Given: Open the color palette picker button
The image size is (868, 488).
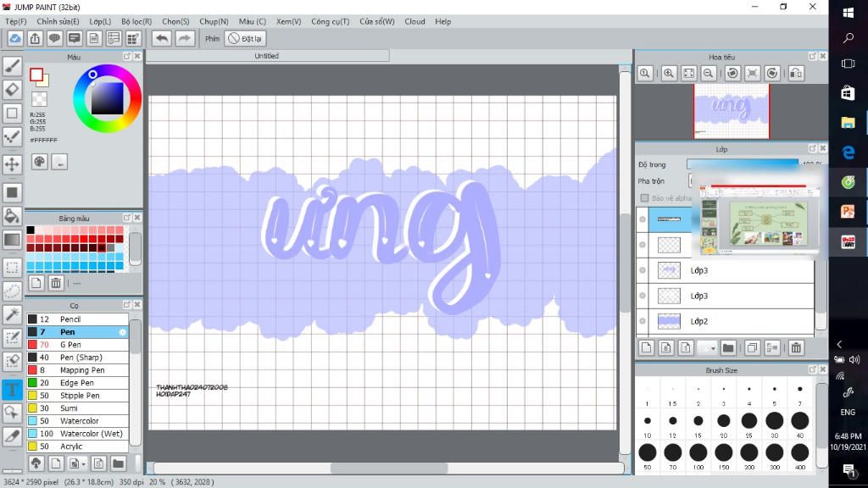Looking at the screenshot, I should pyautogui.click(x=39, y=162).
